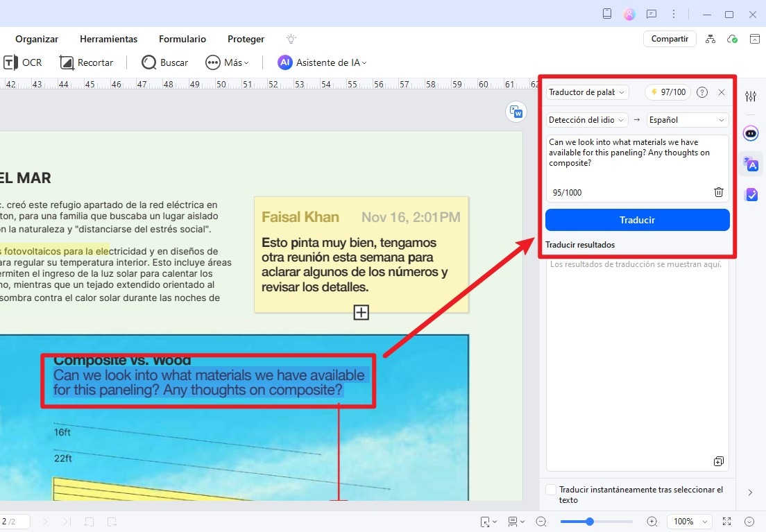Open the mobile device icon in title bar
Viewport: 766px width, 532px height.
[x=606, y=14]
